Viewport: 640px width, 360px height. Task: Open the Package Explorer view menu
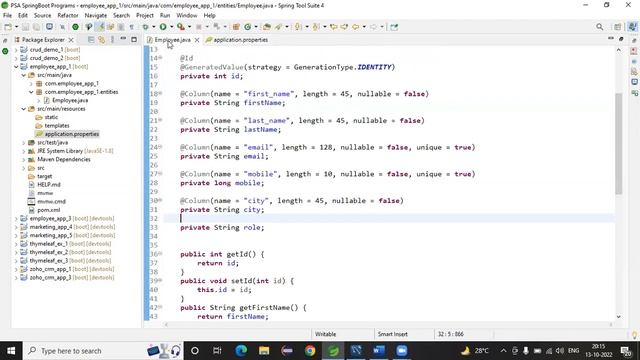(x=113, y=40)
